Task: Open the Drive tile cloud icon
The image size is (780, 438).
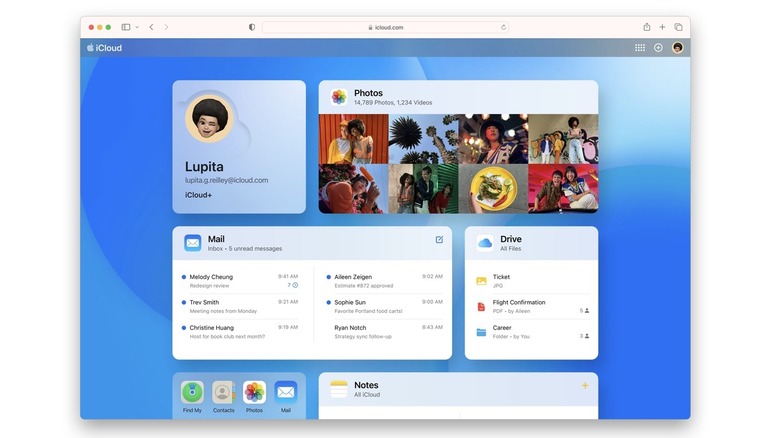Action: click(485, 243)
